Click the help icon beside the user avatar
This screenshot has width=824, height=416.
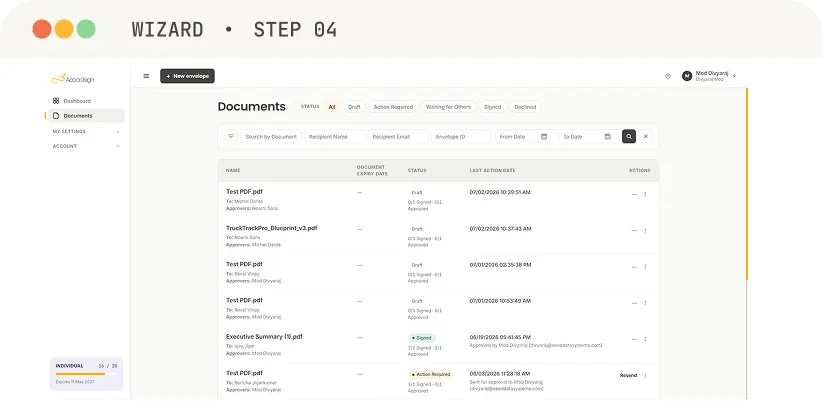668,76
